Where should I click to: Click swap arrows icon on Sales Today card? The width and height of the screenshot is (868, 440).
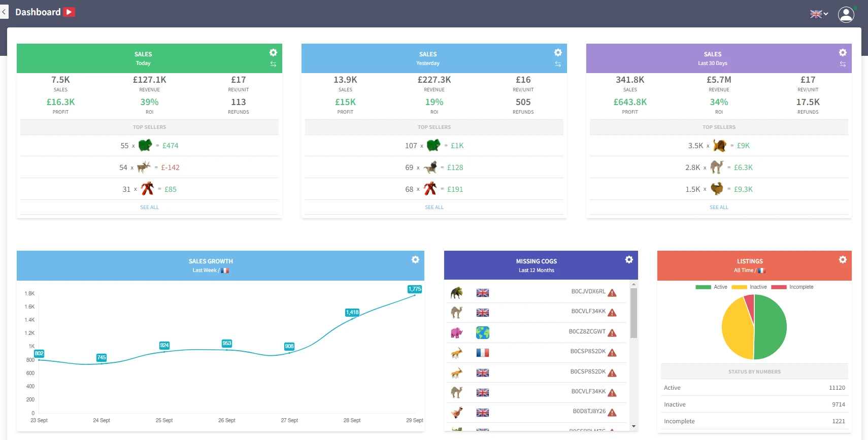click(x=273, y=64)
